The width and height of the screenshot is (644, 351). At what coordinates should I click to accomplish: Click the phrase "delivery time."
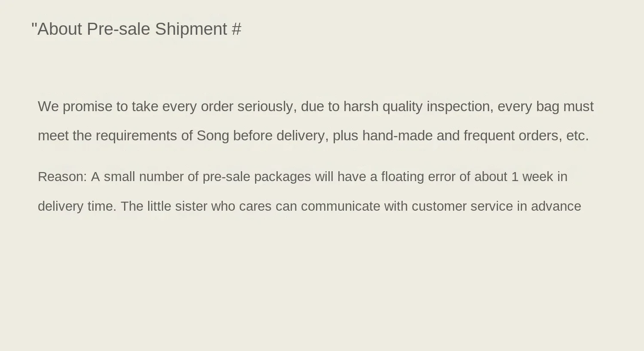pos(77,206)
